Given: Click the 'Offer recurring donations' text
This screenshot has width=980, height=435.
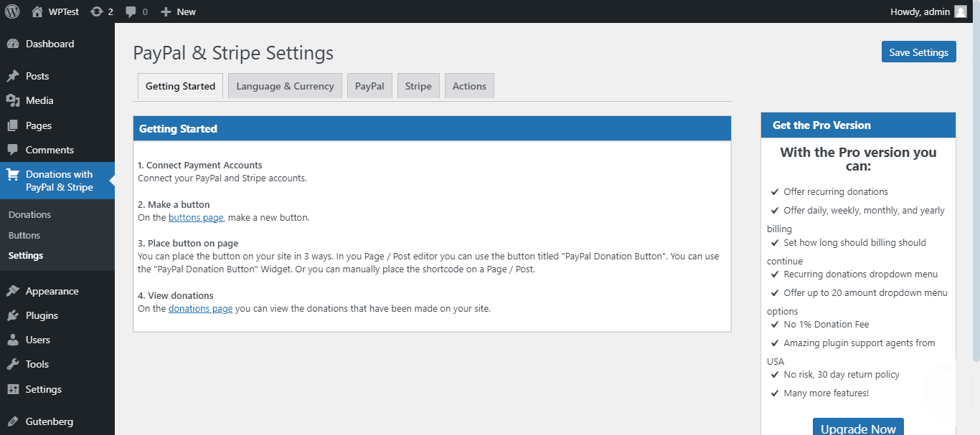Looking at the screenshot, I should click(x=836, y=191).
